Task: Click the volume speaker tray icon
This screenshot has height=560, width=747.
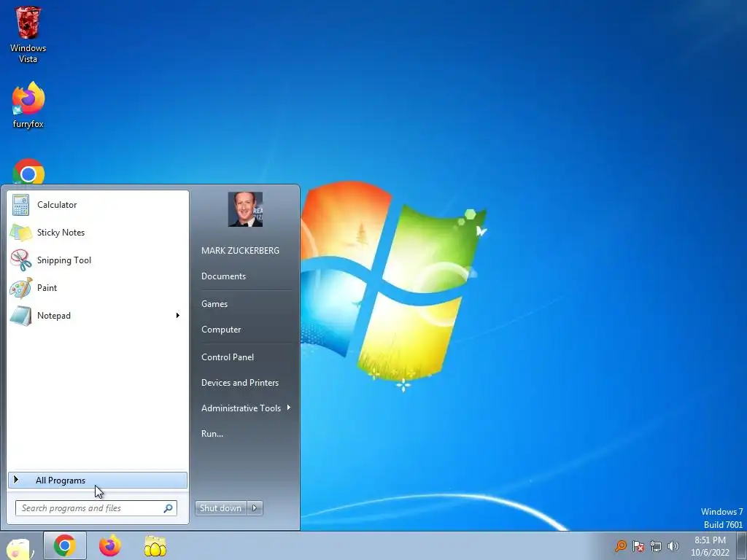Action: (673, 546)
